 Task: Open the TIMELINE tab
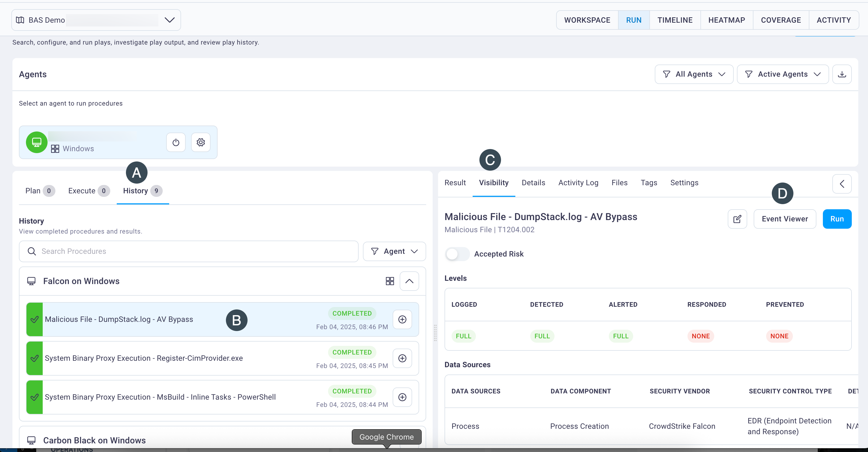point(675,20)
